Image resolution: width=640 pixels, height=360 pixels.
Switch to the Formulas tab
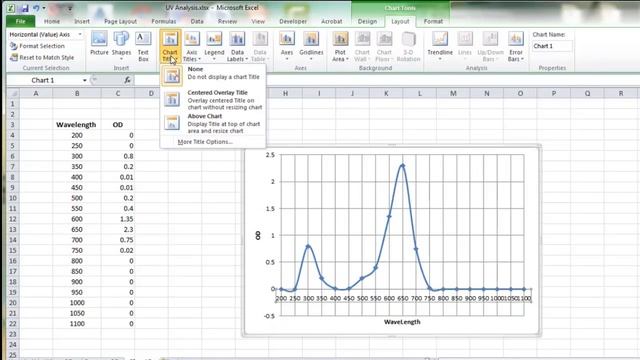[x=164, y=21]
